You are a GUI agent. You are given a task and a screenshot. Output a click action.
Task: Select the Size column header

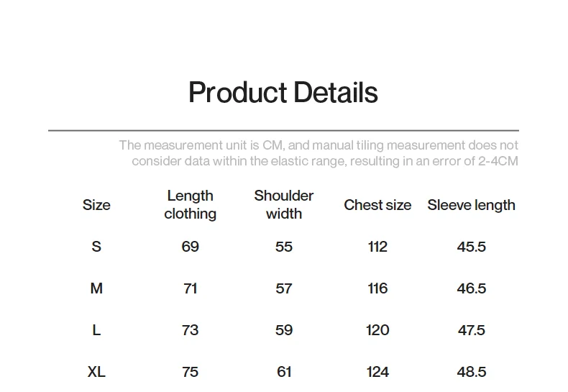click(x=96, y=205)
